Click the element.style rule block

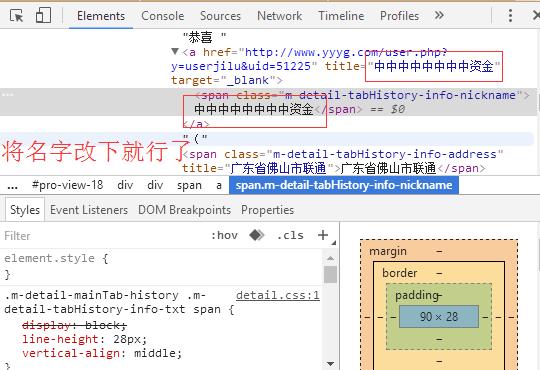(161, 266)
